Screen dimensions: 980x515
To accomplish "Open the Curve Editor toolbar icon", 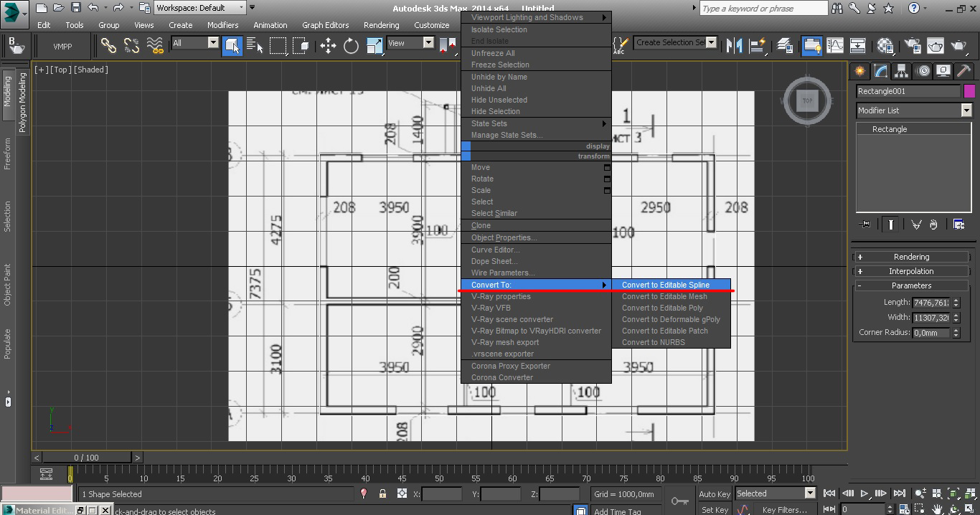I will (834, 46).
